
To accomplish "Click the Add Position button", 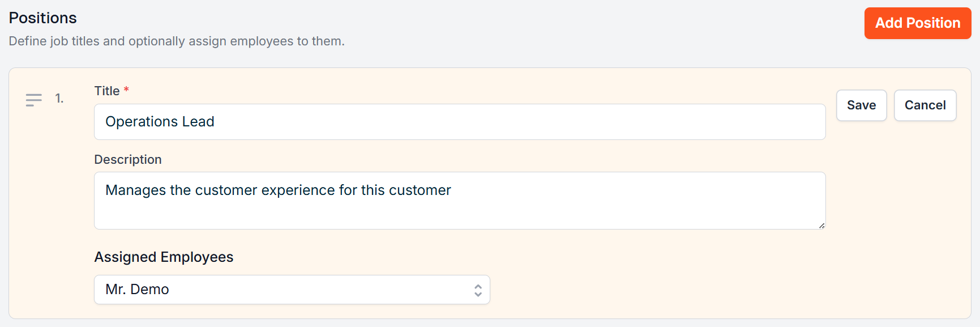I will [x=917, y=23].
